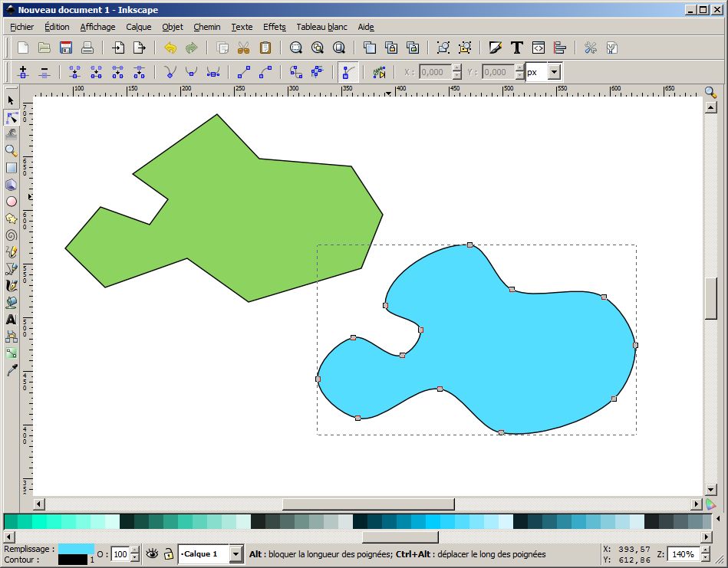The height and width of the screenshot is (568, 728).
Task: Open the Objet menu
Action: 173,27
